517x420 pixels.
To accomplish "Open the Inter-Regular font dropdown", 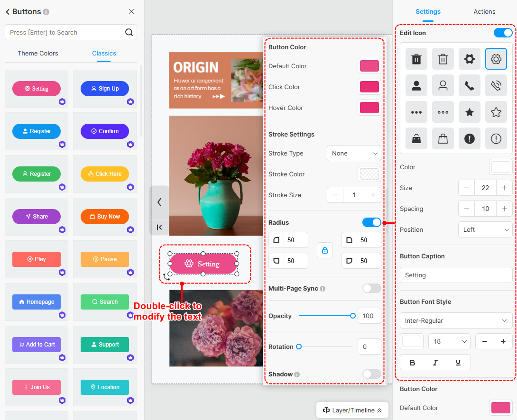I will tap(456, 320).
